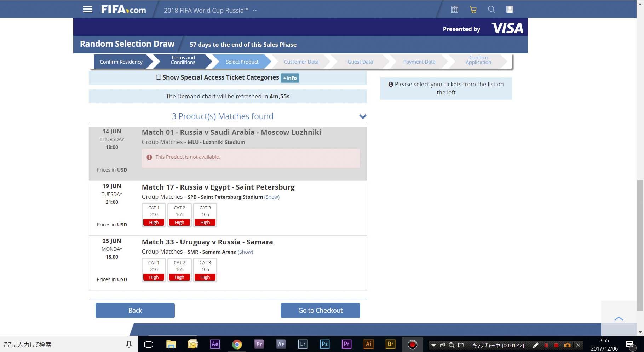Screen dimensions: 644x352
Task: Open Photoshop from the taskbar
Action: coord(324,344)
